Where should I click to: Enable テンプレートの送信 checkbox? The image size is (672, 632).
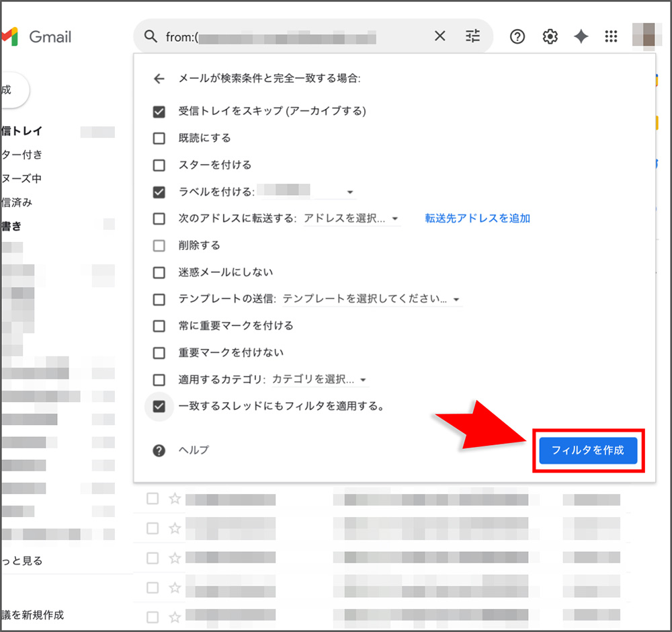point(159,299)
